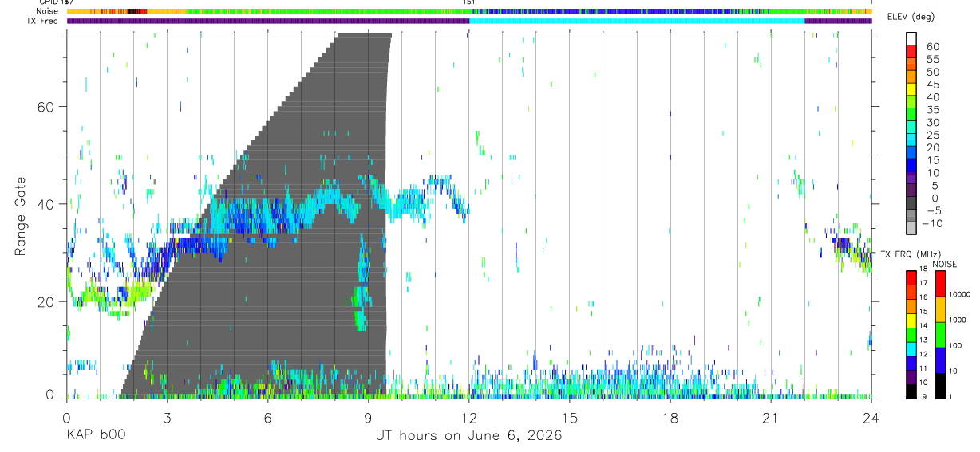
Task: Click the 'ELEV (deg)' colorbar title
Action: 911,17
